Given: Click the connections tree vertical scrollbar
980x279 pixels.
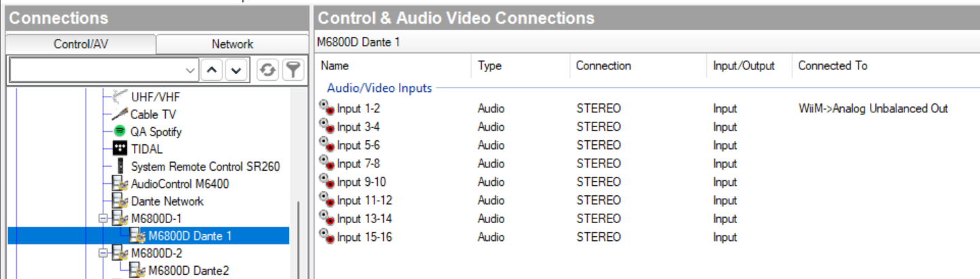Looking at the screenshot, I should [296, 240].
